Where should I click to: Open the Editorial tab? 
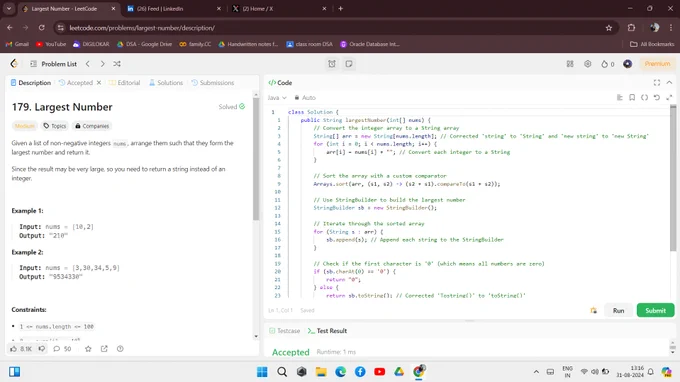[x=124, y=82]
